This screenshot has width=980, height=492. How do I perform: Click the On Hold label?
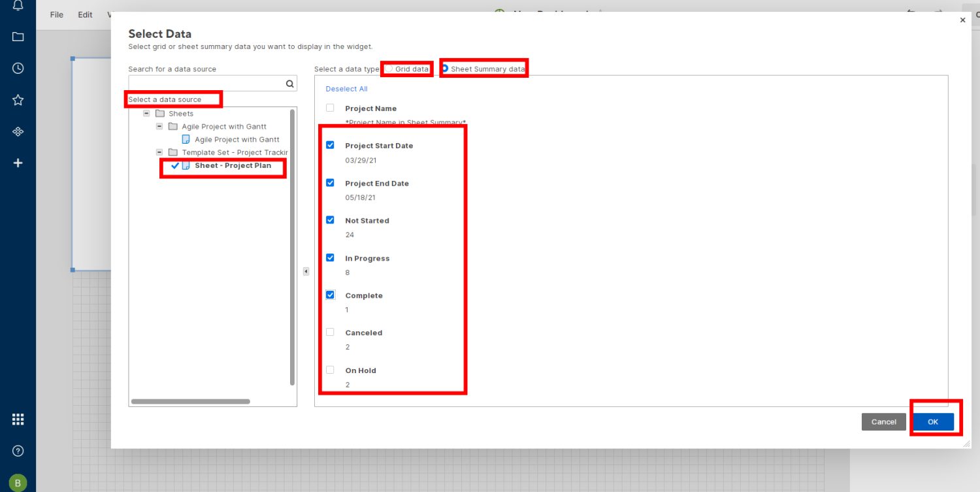point(361,370)
